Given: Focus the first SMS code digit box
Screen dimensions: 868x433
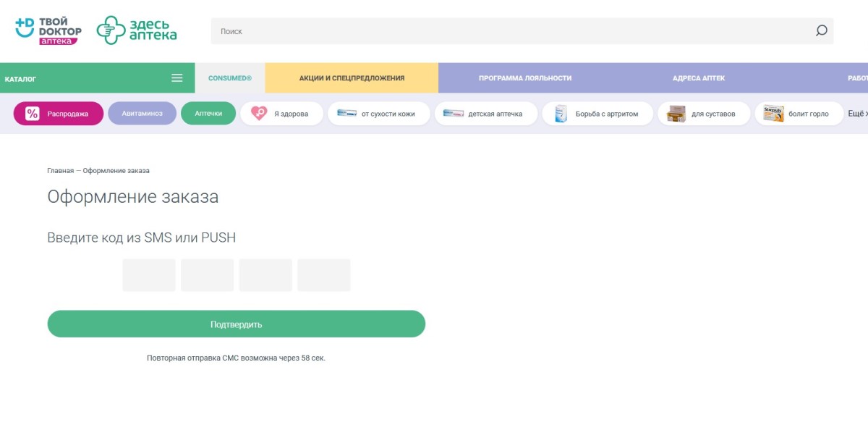Looking at the screenshot, I should pyautogui.click(x=149, y=275).
